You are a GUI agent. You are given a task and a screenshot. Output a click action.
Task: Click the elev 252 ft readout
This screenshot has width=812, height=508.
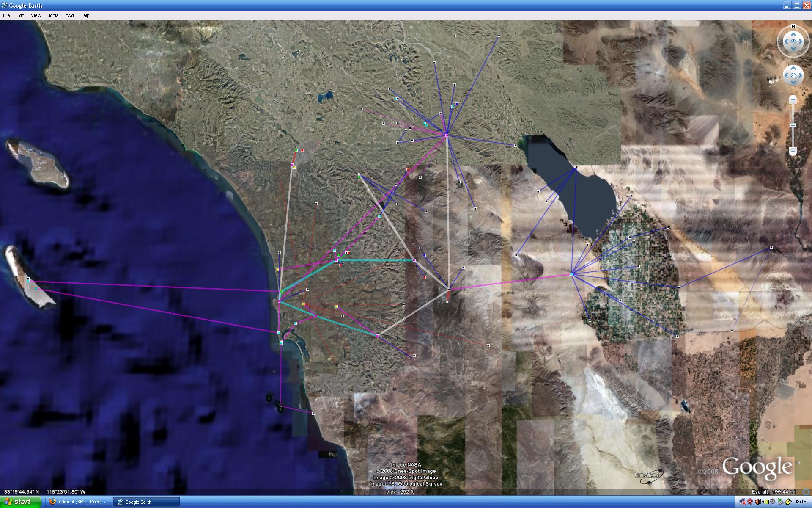click(x=400, y=492)
